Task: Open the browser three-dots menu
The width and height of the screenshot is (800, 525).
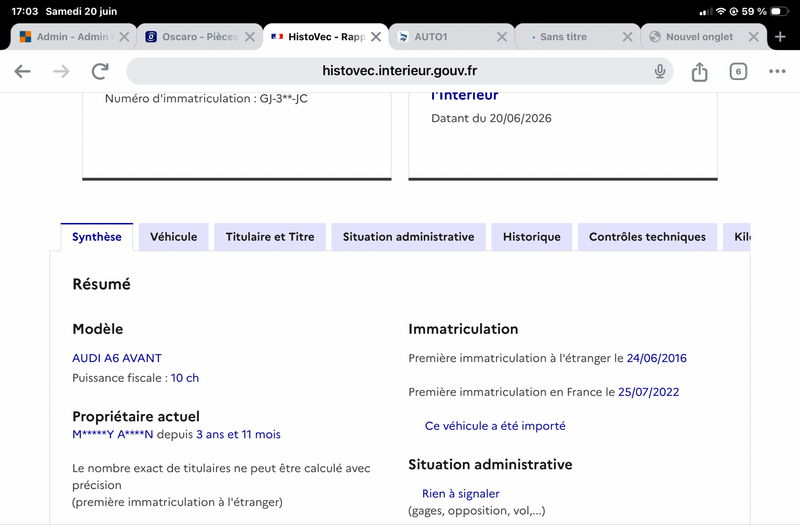Action: (x=777, y=71)
